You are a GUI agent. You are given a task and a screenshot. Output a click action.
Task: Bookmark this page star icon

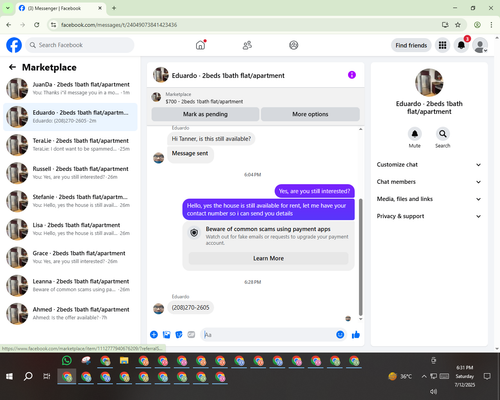(x=458, y=25)
